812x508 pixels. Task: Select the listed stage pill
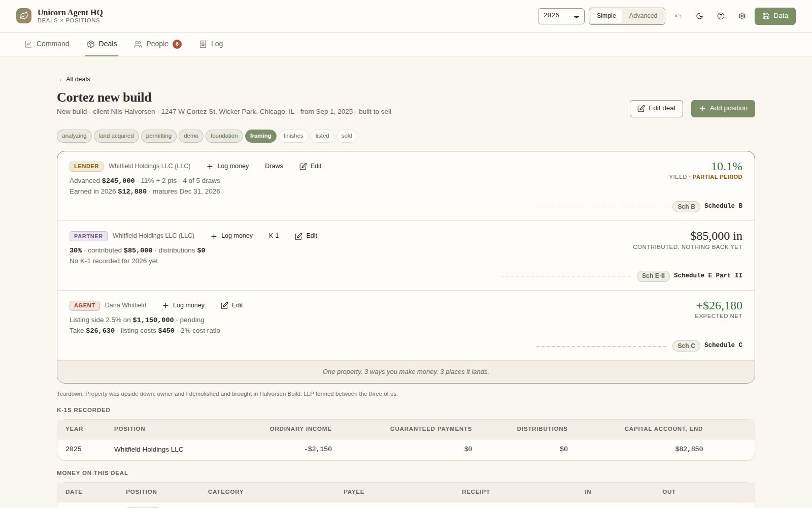[322, 136]
